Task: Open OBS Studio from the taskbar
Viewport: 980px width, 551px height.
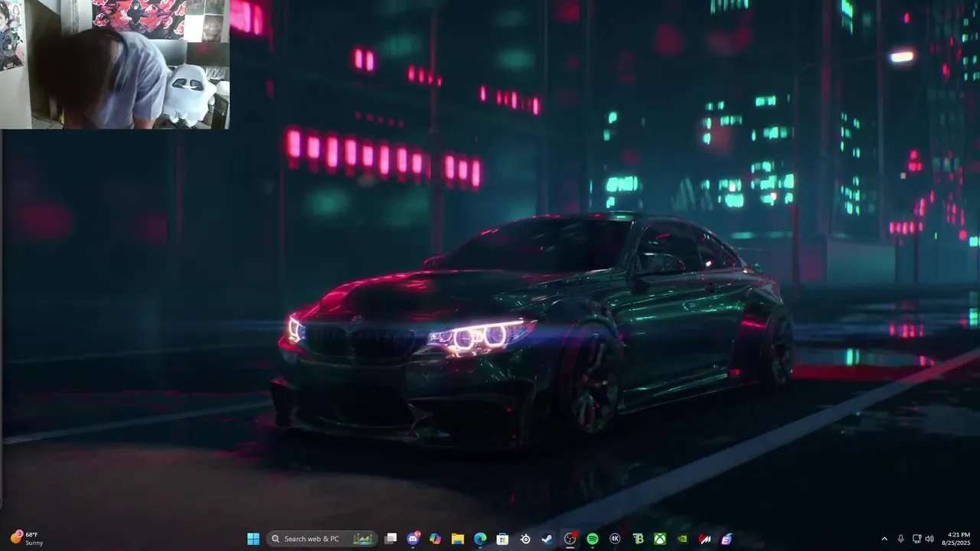Action: coord(570,539)
